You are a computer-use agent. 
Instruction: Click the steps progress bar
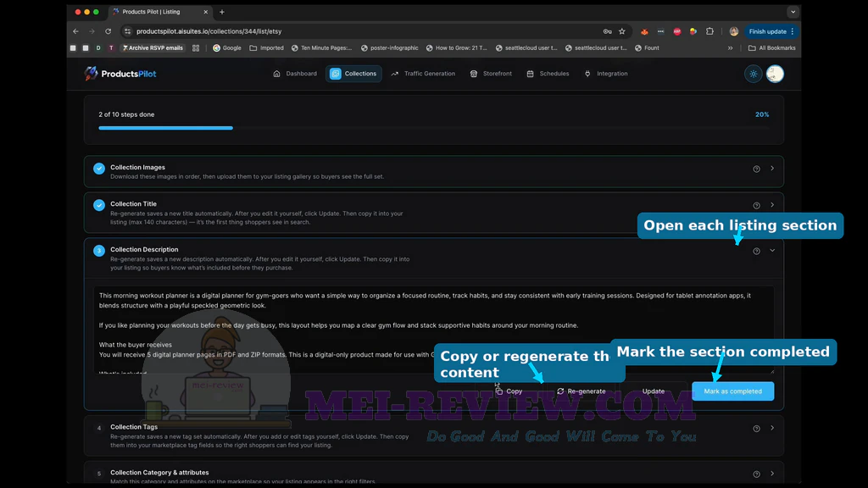click(433, 128)
